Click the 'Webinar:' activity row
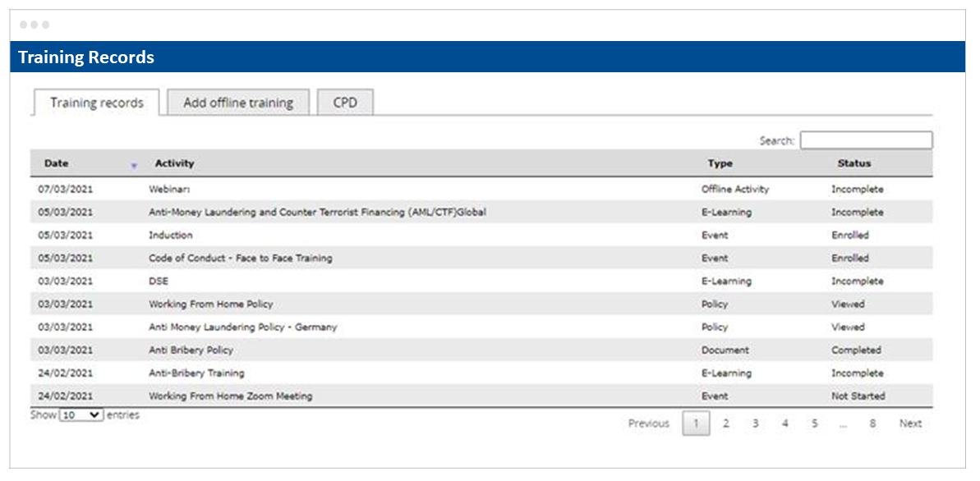 tap(481, 190)
